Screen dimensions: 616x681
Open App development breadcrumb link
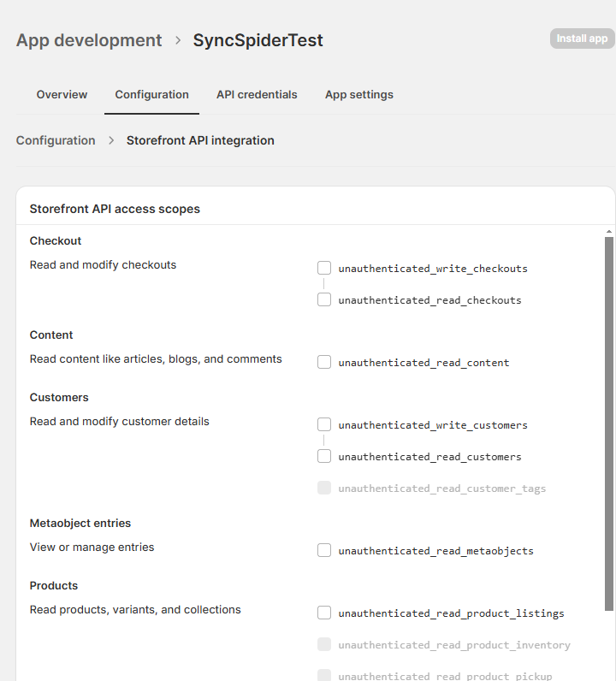89,40
